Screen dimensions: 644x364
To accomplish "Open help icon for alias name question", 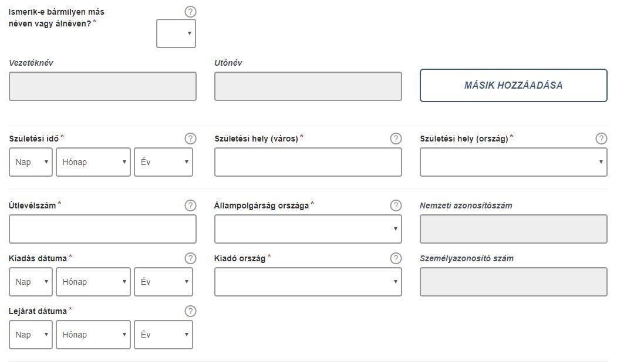I will tap(190, 12).
